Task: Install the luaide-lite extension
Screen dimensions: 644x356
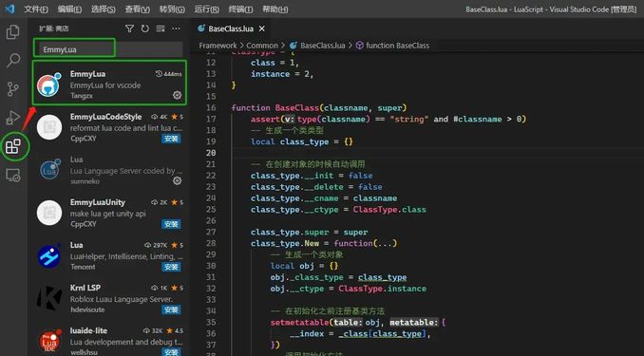Action: point(171,352)
